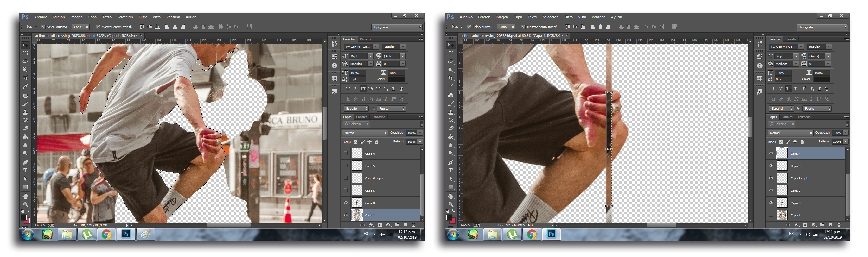Open Filtro menu in left window
This screenshot has height=257, width=868.
click(143, 17)
